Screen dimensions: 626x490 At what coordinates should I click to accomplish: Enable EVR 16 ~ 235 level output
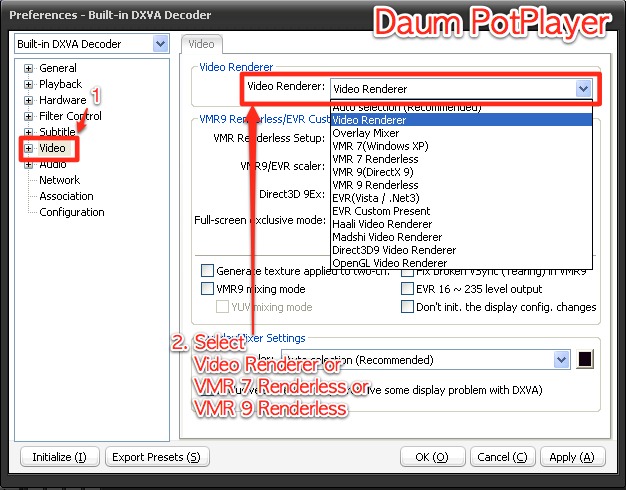point(407,288)
